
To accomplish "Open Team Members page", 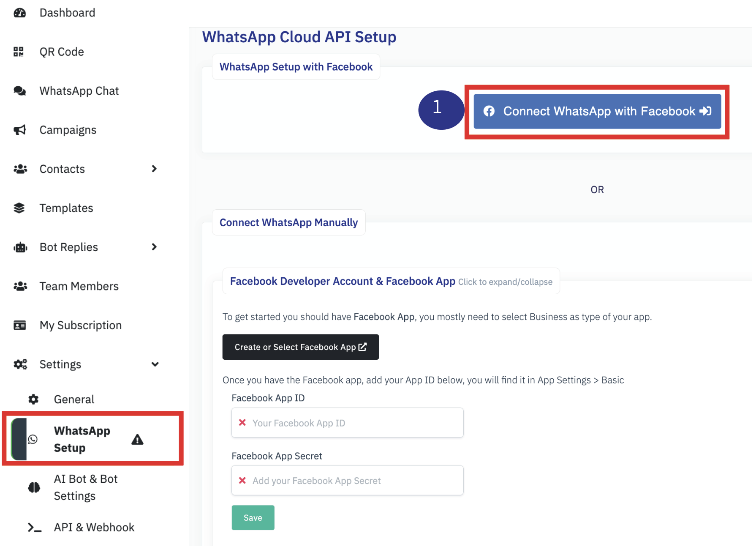I will coord(79,286).
